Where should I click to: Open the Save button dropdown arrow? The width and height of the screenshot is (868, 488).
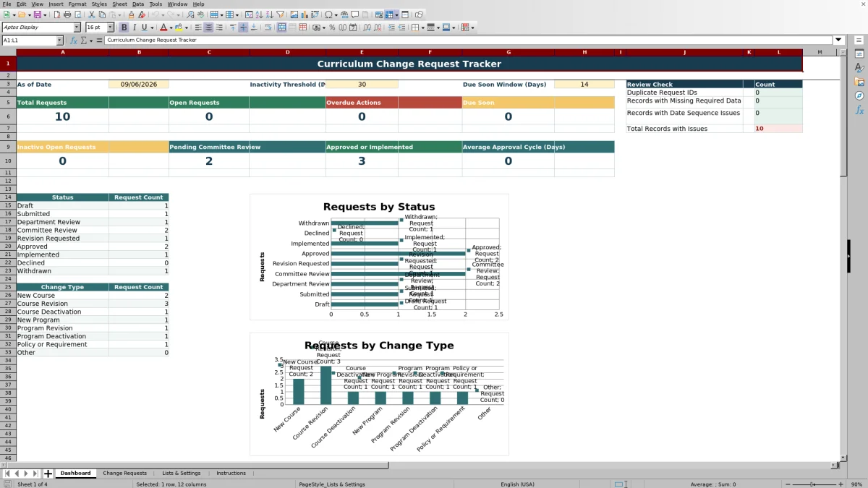tap(45, 14)
